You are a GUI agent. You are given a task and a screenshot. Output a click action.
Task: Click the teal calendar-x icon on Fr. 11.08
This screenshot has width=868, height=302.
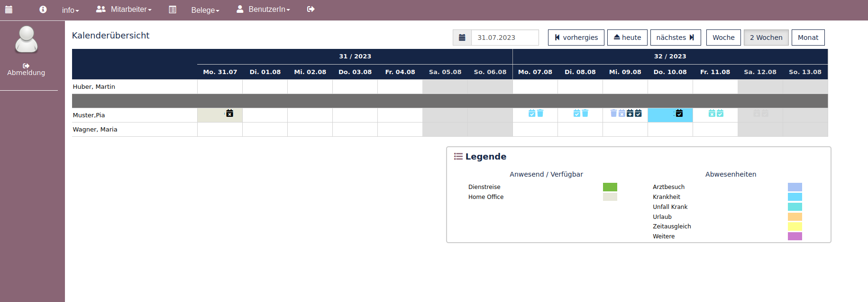pos(712,113)
